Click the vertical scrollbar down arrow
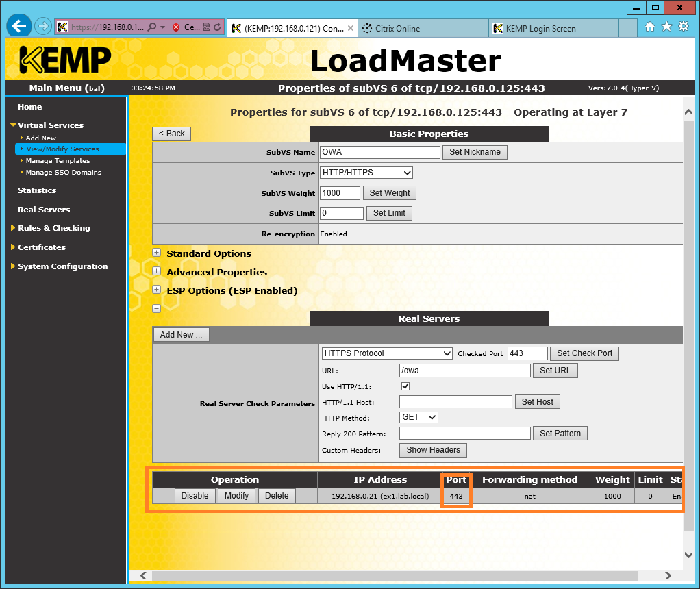The width and height of the screenshot is (700, 589). coord(688,555)
